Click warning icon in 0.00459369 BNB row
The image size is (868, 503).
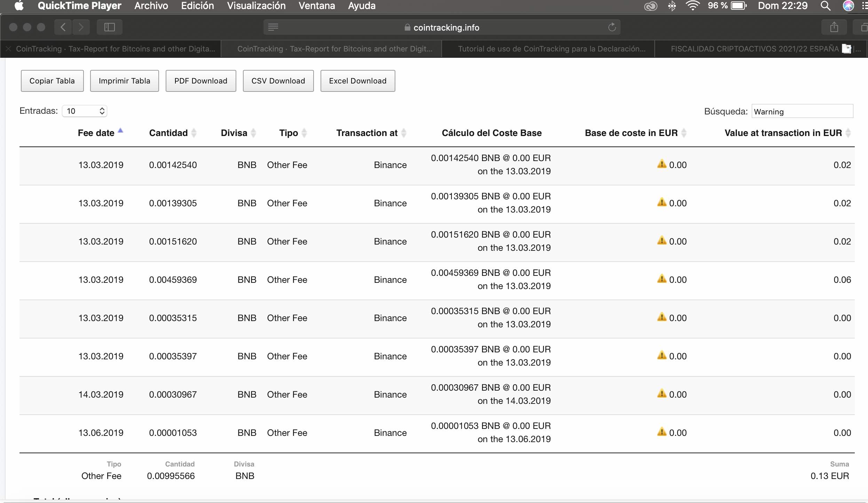(x=662, y=279)
